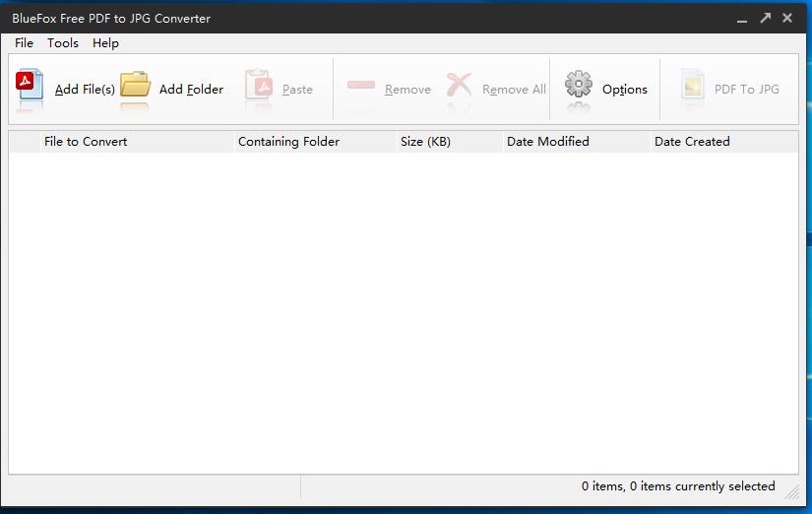Open Options via the gear icon
812x514 pixels.
point(579,87)
